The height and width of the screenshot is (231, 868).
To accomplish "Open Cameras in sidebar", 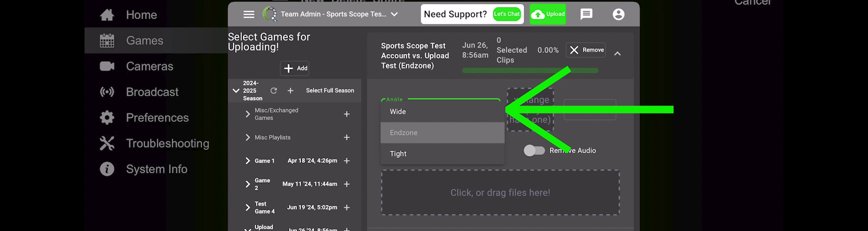I will pos(150,66).
